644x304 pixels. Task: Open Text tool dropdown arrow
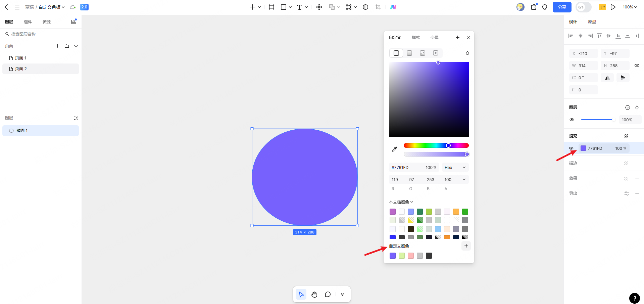[x=306, y=7]
